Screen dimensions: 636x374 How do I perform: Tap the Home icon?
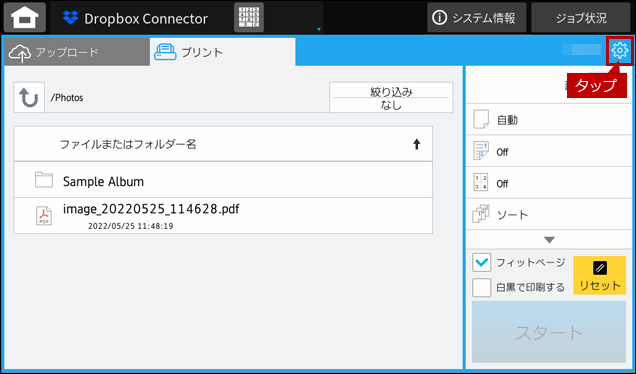click(x=25, y=17)
